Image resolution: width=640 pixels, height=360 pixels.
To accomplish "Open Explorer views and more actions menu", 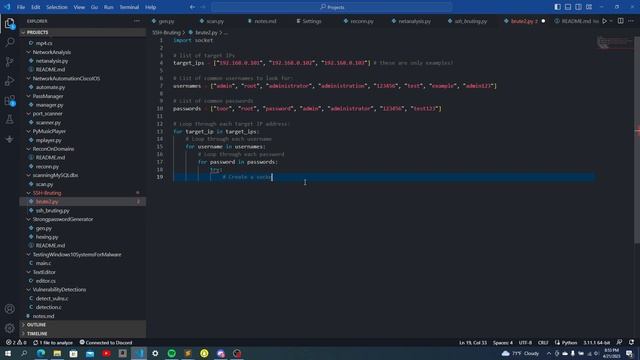I will point(137,21).
